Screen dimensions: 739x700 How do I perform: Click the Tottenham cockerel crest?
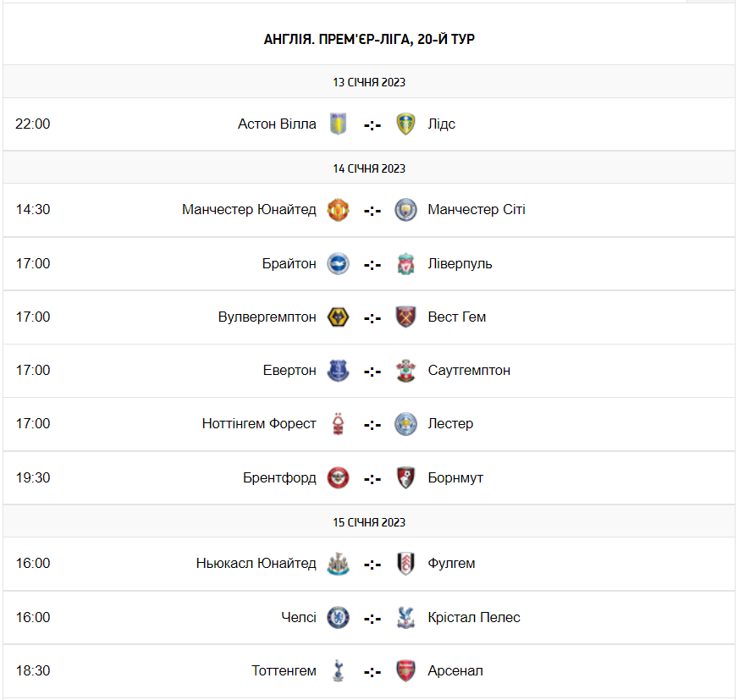(x=339, y=671)
